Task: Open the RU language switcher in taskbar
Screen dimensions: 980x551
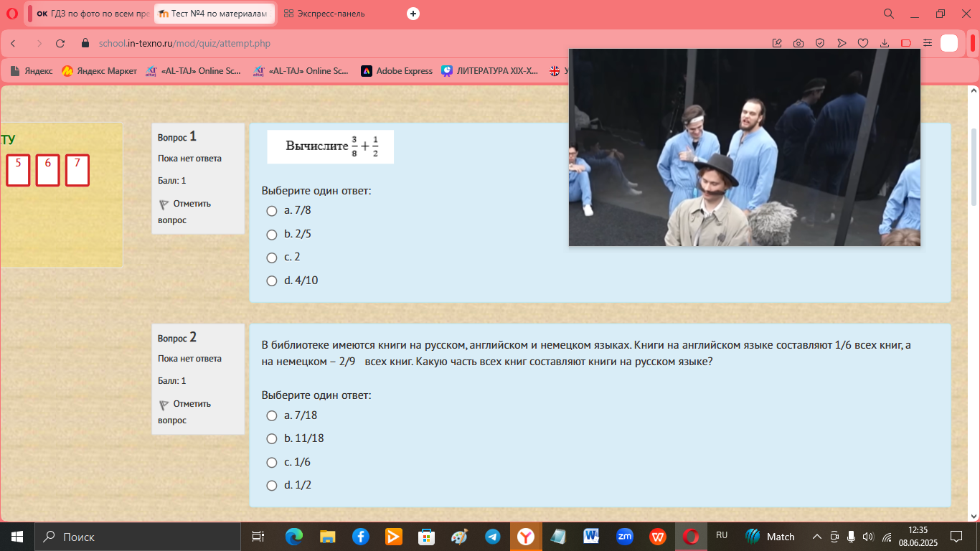Action: coord(722,536)
